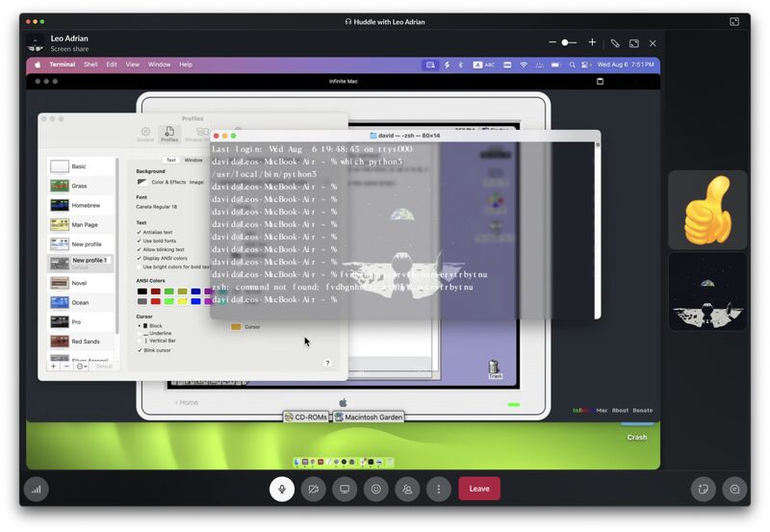Switch to the Text tab in Profiles
The height and width of the screenshot is (532, 770).
click(171, 160)
